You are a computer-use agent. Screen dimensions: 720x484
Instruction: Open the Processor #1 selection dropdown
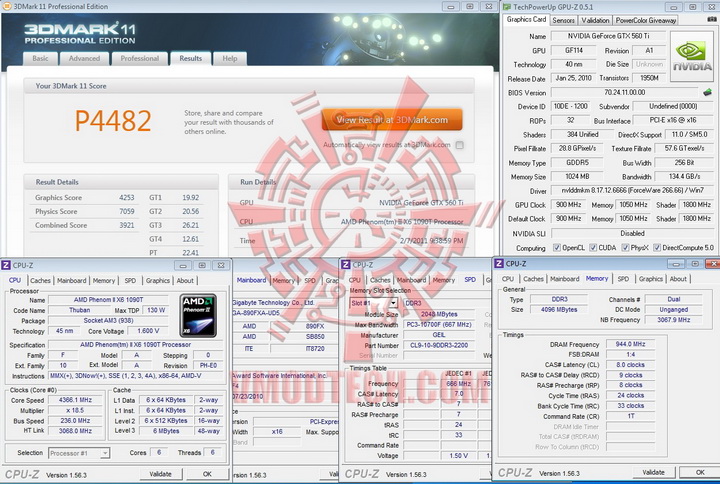(x=105, y=453)
